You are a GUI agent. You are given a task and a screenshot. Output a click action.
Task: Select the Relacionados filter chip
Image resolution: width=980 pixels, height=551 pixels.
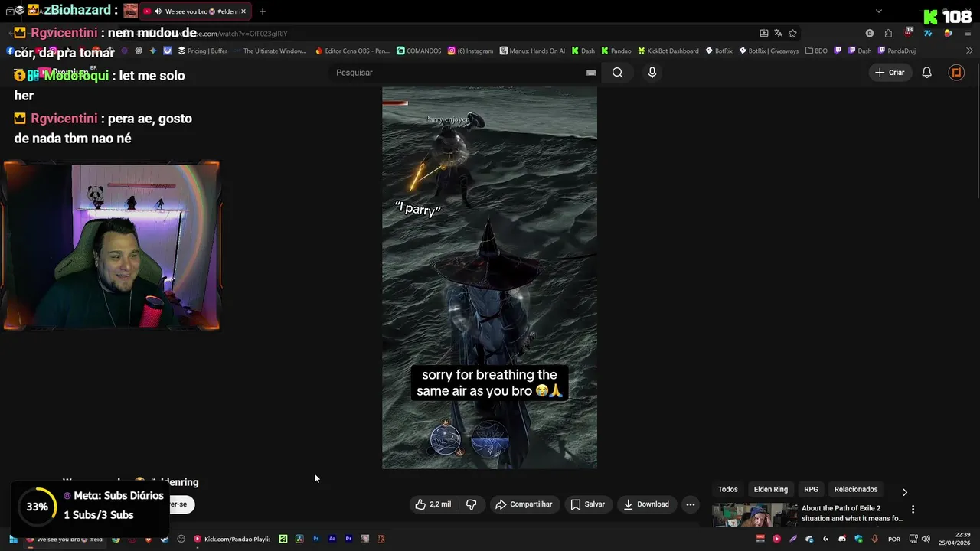(x=856, y=490)
